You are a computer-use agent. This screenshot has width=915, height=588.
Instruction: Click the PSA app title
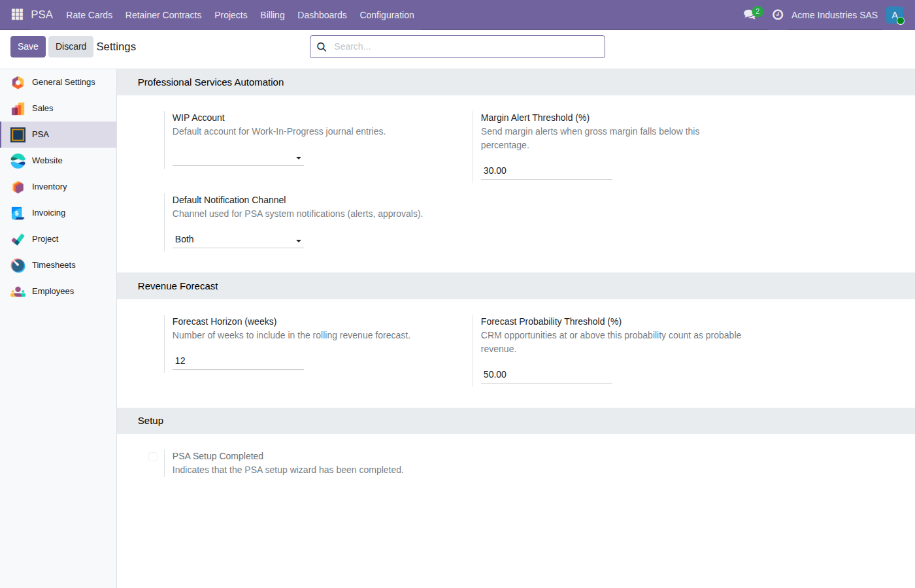pyautogui.click(x=42, y=14)
